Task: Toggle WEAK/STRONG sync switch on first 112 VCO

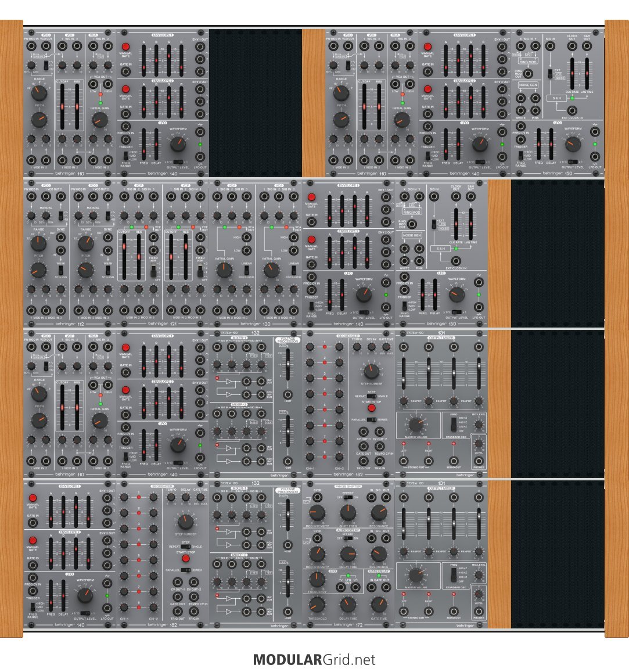Action: point(61,269)
